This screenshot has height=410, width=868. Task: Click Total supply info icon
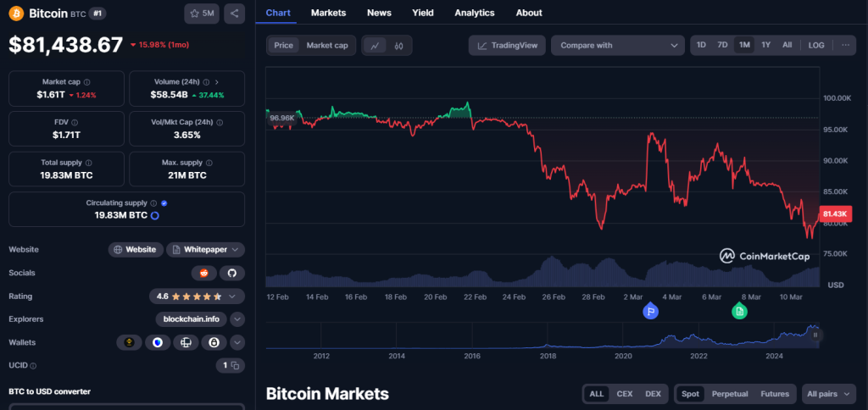coord(88,163)
